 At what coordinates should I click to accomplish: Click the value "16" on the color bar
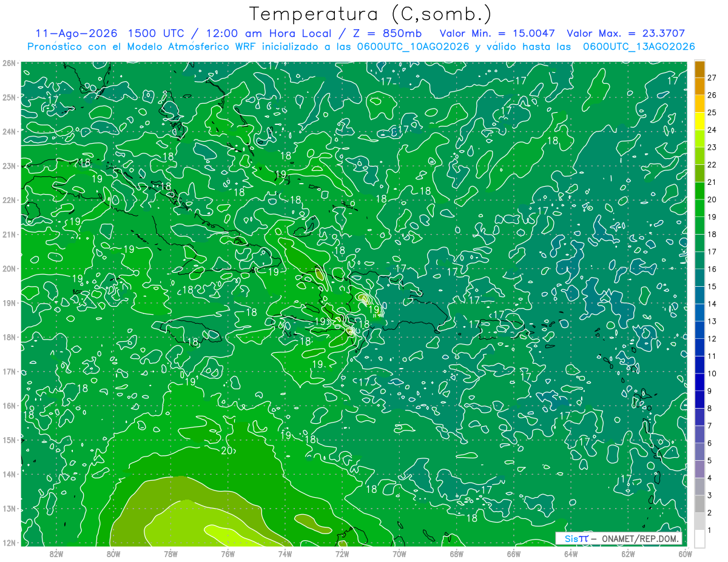click(712, 269)
